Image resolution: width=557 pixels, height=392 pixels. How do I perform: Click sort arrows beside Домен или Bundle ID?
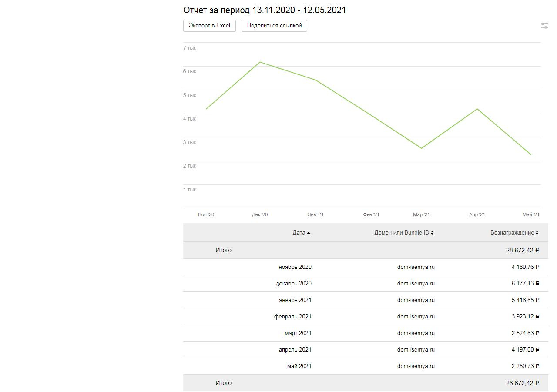pos(432,233)
